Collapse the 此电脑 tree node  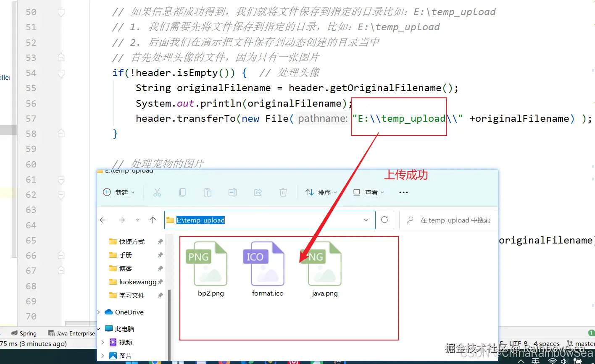(x=99, y=329)
